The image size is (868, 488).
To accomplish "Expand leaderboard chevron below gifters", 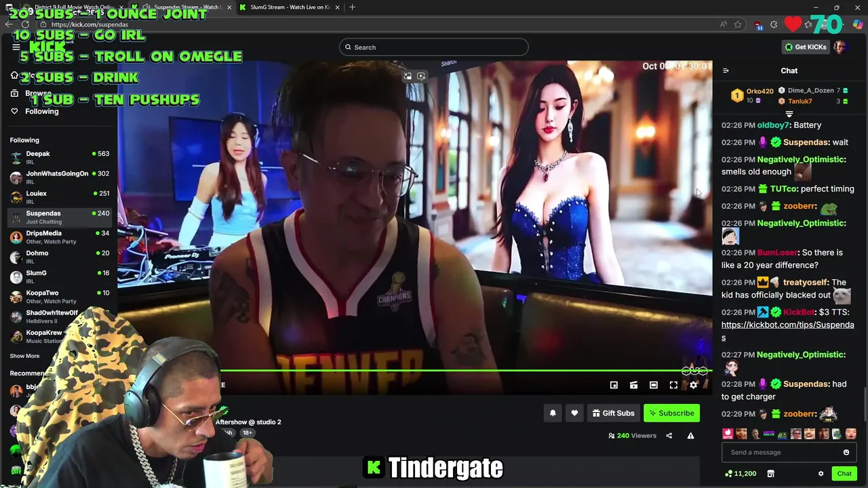I will coord(789,114).
